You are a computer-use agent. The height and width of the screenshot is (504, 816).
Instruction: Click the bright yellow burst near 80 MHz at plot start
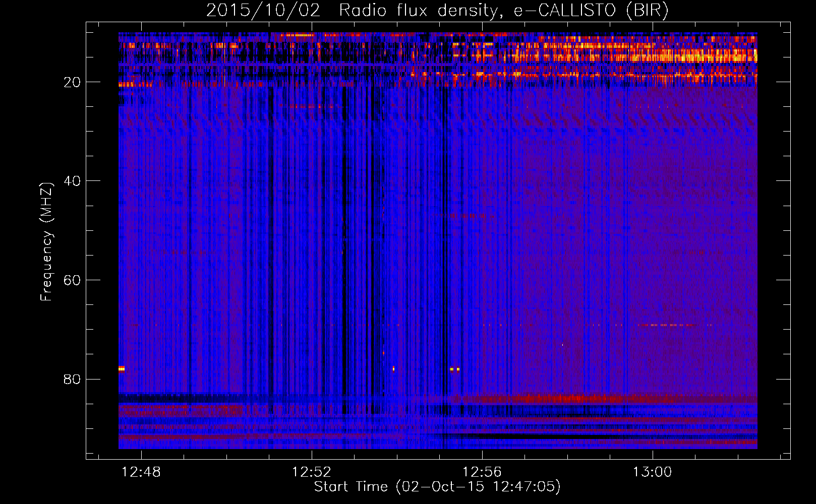tap(122, 369)
